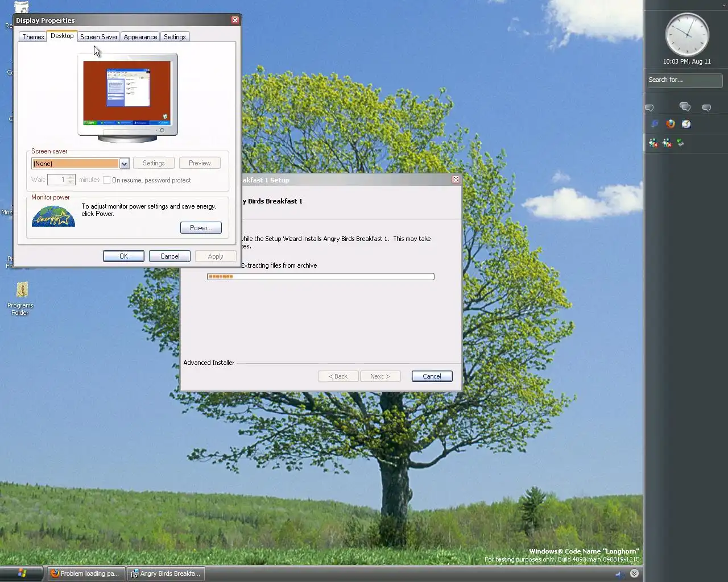The width and height of the screenshot is (728, 582).
Task: Click the analog clock in the sidebar
Action: point(687,35)
